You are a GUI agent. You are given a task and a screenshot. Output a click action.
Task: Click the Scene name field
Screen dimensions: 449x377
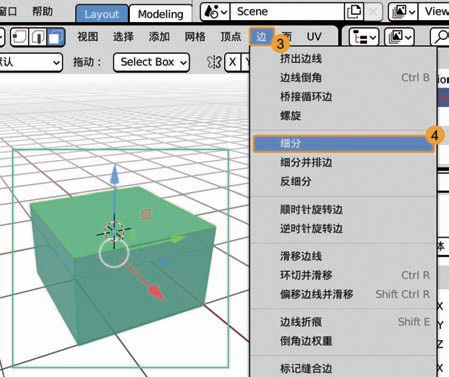pos(287,12)
